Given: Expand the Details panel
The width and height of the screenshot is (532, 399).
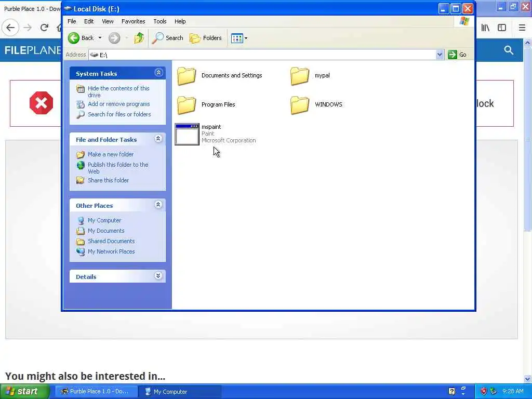Looking at the screenshot, I should (158, 275).
